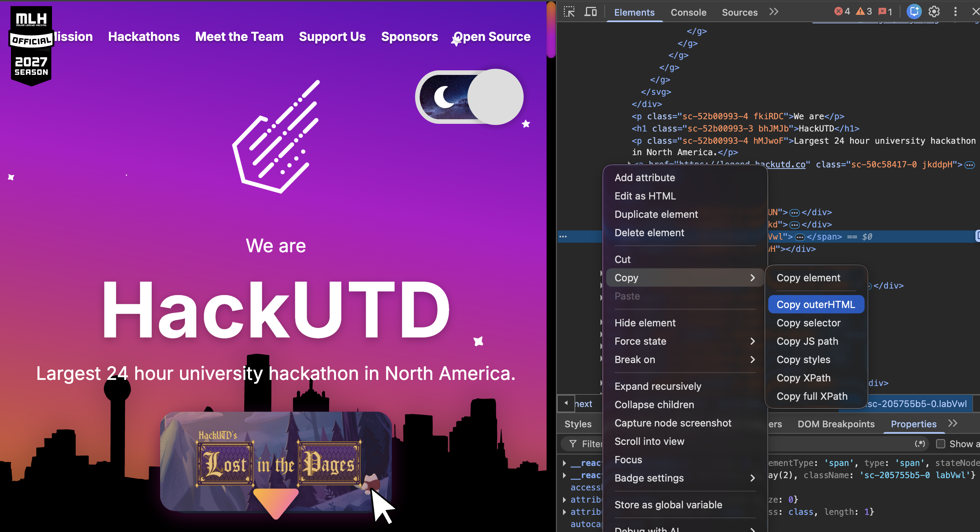
Task: Switch to the Elements tab
Action: (x=634, y=12)
